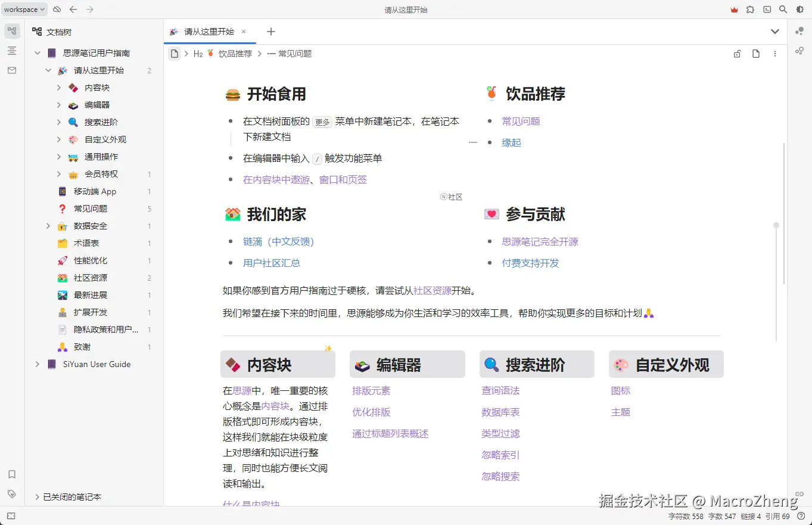Expand 已关闭的笔记本 section

pos(38,497)
